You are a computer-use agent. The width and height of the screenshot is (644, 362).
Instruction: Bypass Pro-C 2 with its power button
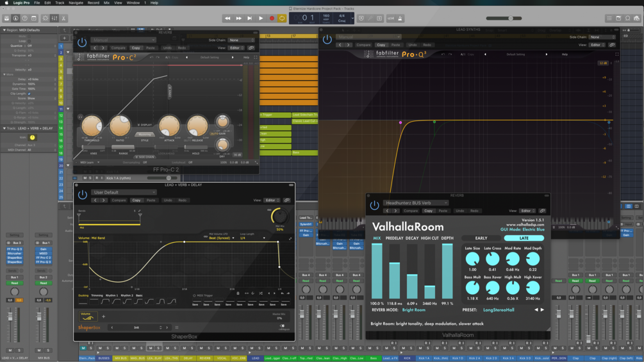coord(82,42)
